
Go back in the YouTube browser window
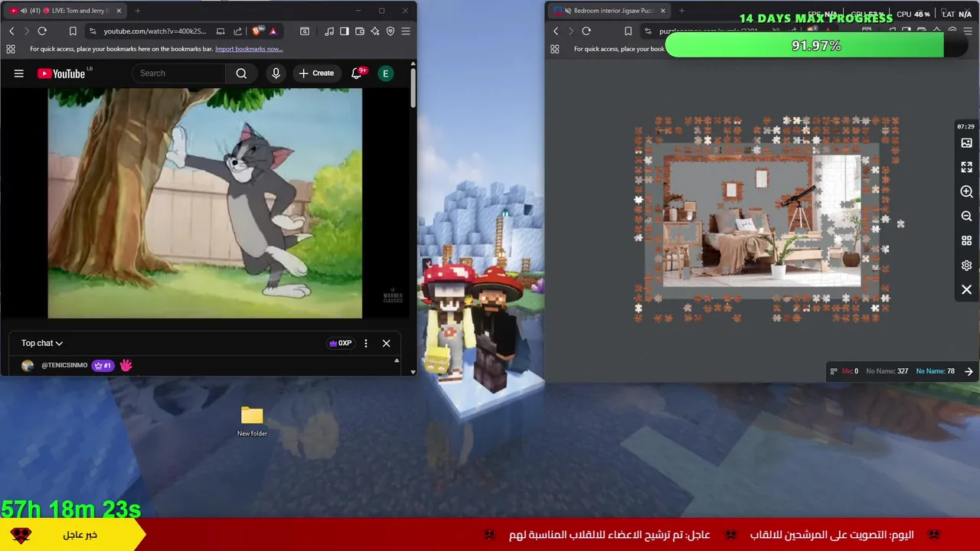click(11, 31)
